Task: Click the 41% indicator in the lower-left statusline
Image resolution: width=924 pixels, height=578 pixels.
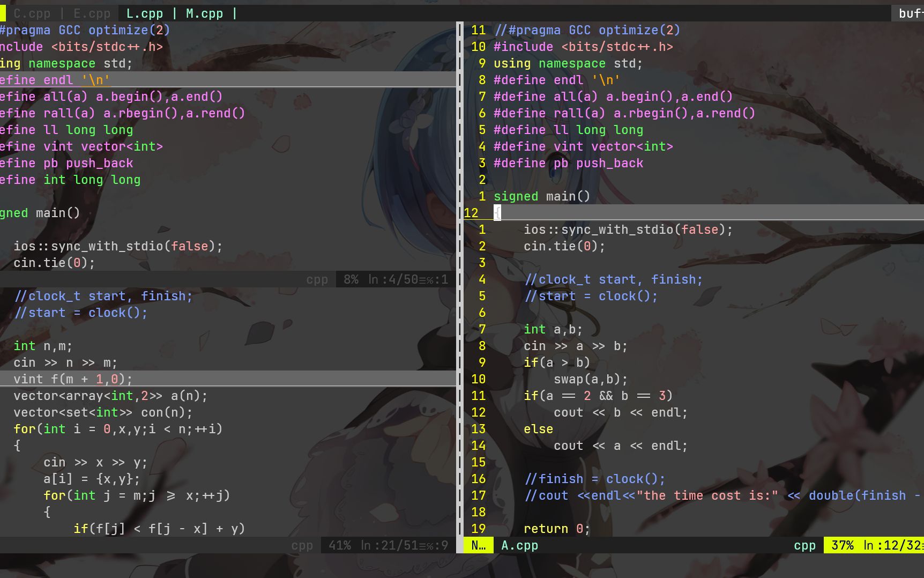Action: click(x=341, y=545)
